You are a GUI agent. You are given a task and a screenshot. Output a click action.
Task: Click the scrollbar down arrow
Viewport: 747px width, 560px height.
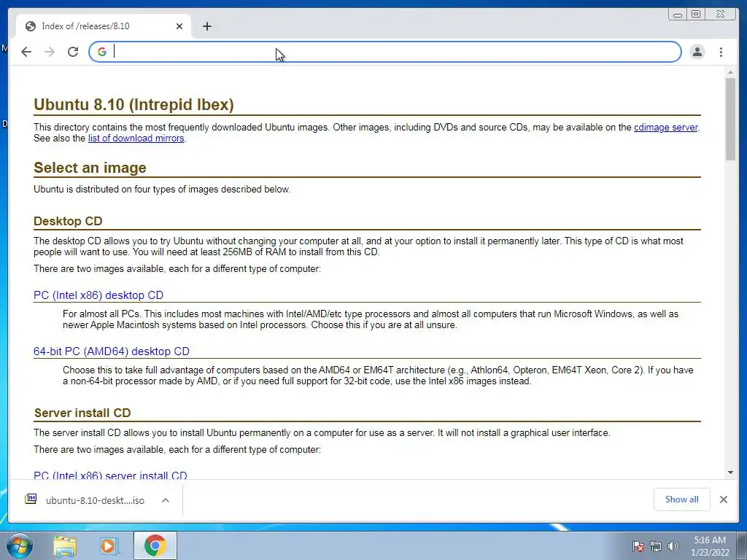click(x=730, y=472)
